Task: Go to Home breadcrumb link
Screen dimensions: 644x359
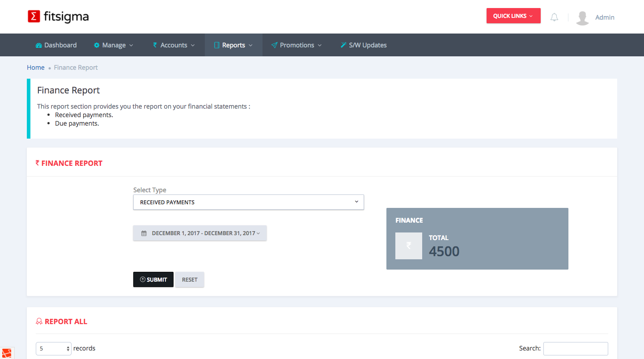Action: point(36,68)
